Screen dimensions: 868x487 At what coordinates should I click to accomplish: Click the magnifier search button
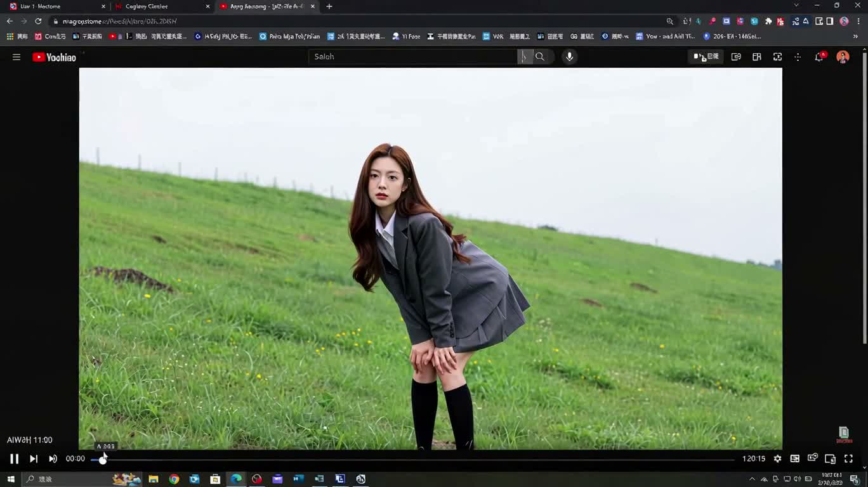(540, 56)
